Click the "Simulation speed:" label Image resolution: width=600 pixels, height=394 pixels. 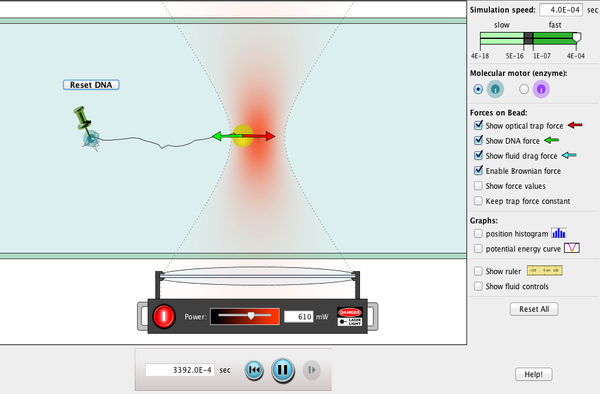point(503,10)
